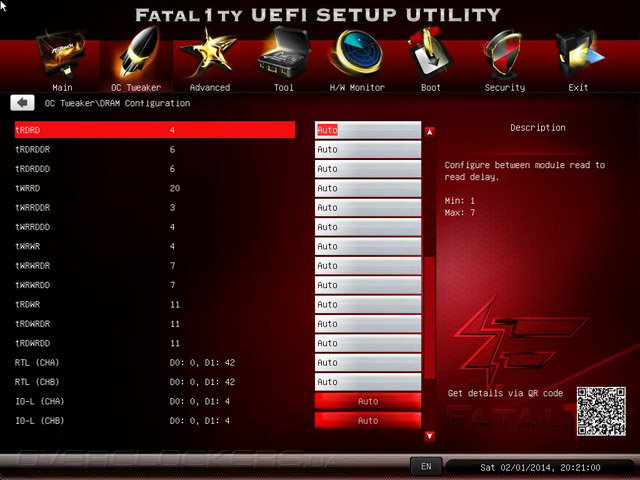Edit the RTL (CHB) Auto value field

coord(368,382)
